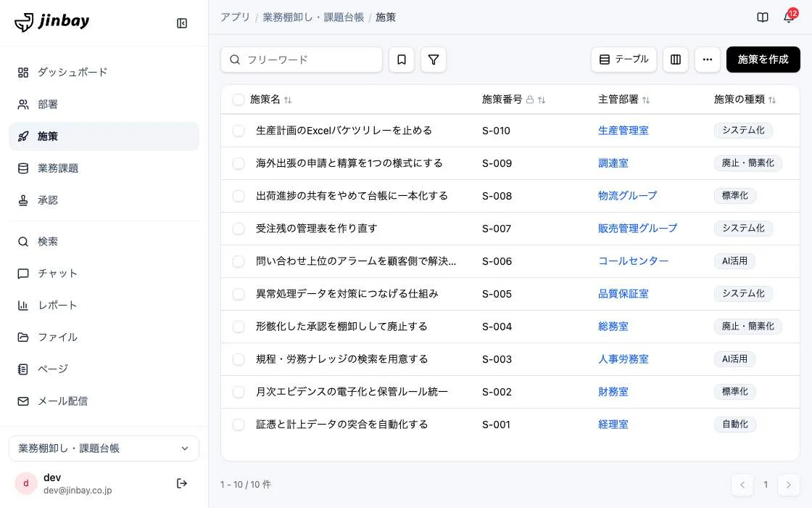Screen dimensions: 812x508
Task: Open the filter funnel icon
Action: pyautogui.click(x=434, y=60)
